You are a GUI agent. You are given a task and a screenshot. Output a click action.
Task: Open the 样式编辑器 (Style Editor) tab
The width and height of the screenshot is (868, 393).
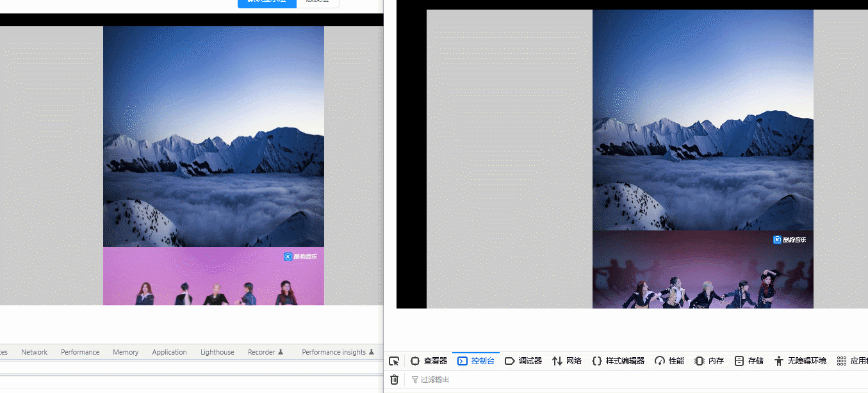[618, 361]
